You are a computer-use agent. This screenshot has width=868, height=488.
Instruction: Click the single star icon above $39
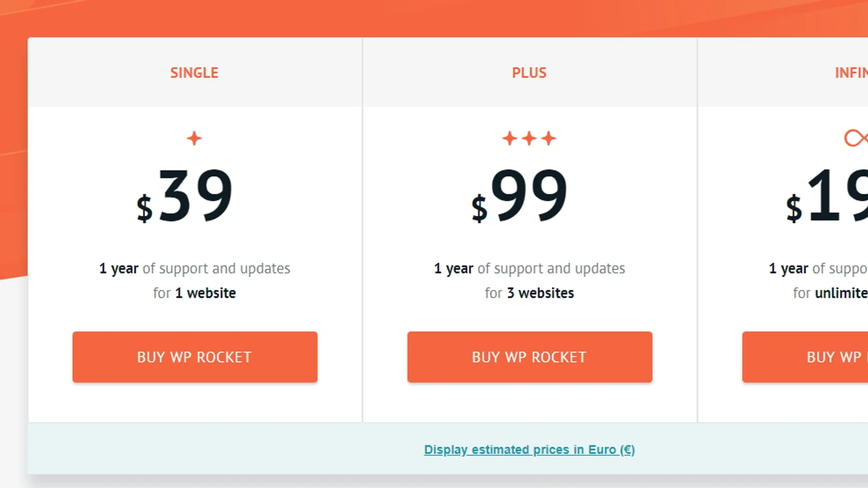click(x=194, y=138)
